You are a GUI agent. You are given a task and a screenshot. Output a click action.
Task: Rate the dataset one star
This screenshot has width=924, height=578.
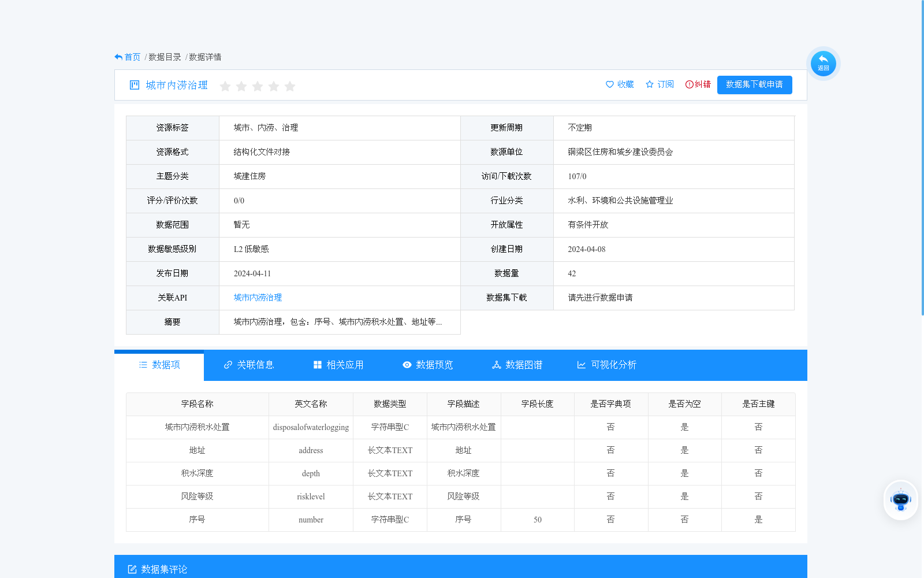(x=225, y=86)
